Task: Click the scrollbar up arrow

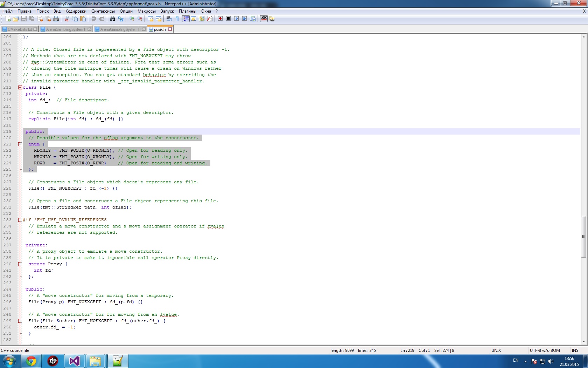Action: click(x=583, y=36)
